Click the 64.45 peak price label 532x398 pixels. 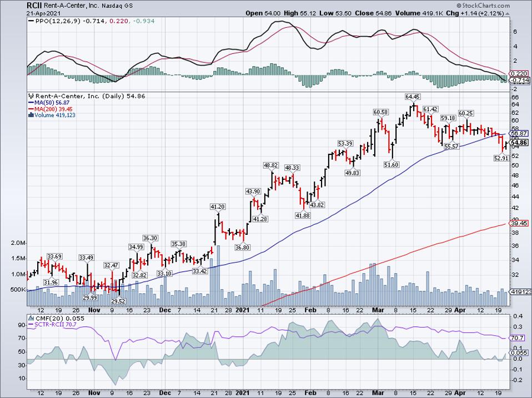tap(412, 97)
